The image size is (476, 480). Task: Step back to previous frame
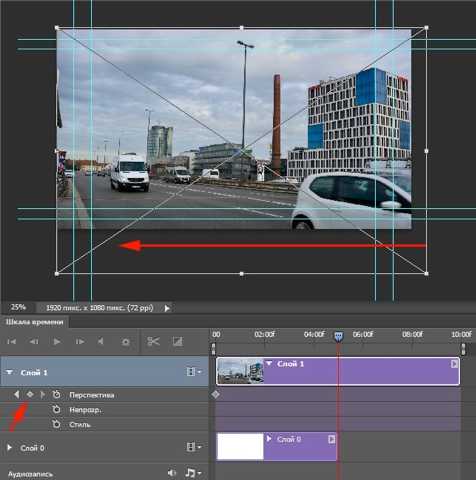pyautogui.click(x=34, y=342)
